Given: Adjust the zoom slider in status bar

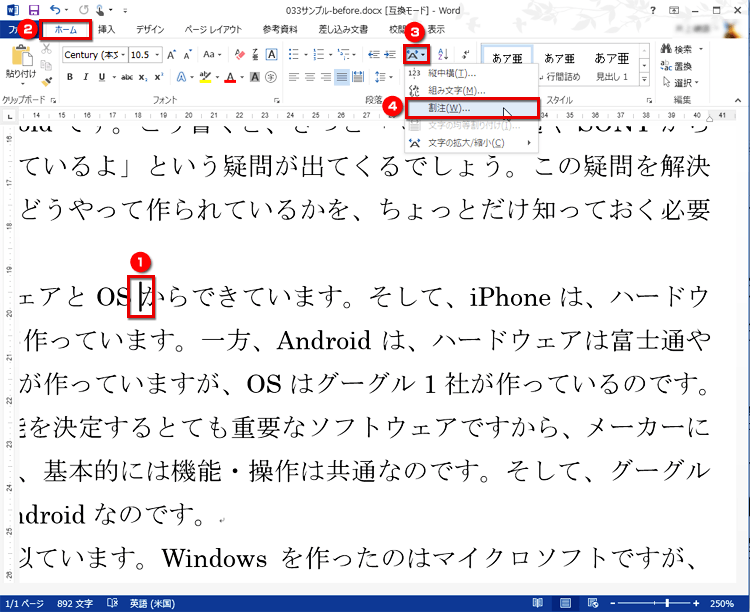Looking at the screenshot, I should click(667, 603).
